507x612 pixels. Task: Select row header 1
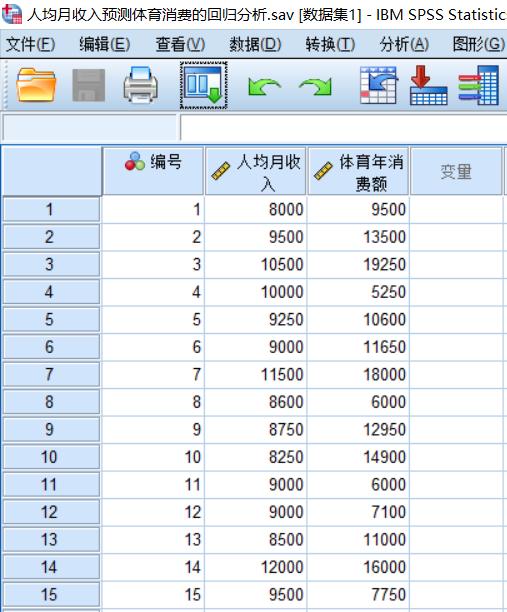[51, 210]
